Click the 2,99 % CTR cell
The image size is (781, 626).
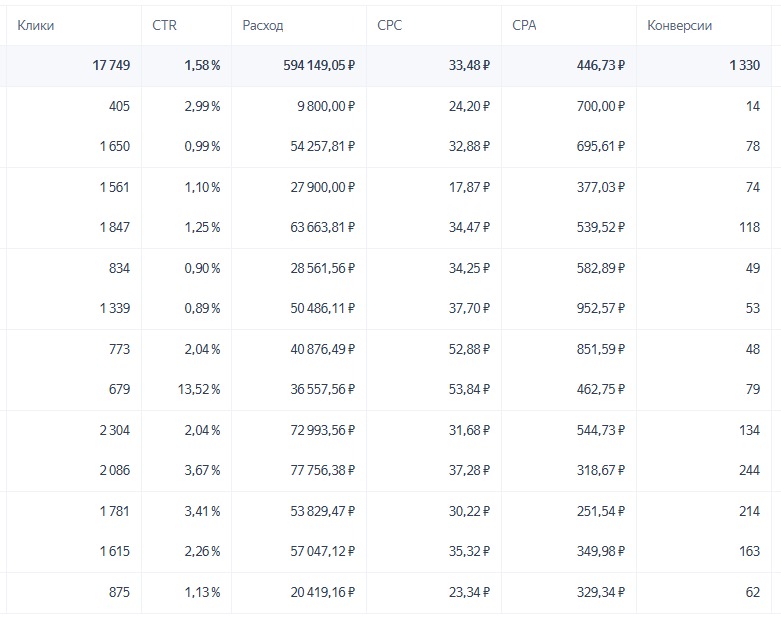click(x=202, y=106)
